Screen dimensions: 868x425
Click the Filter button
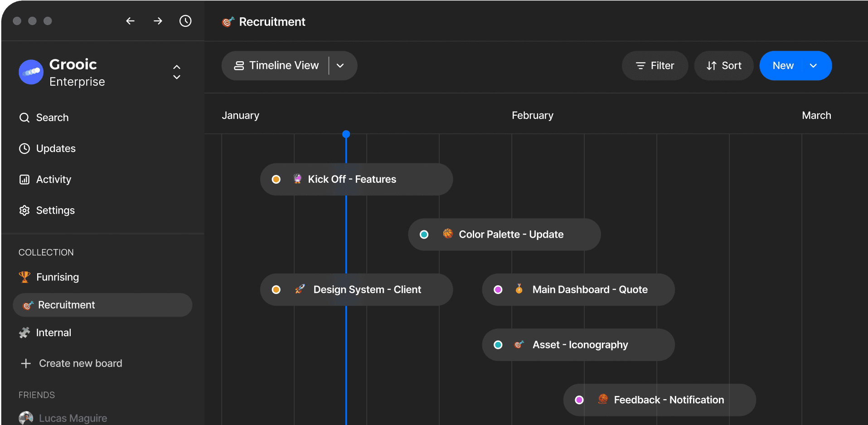655,66
